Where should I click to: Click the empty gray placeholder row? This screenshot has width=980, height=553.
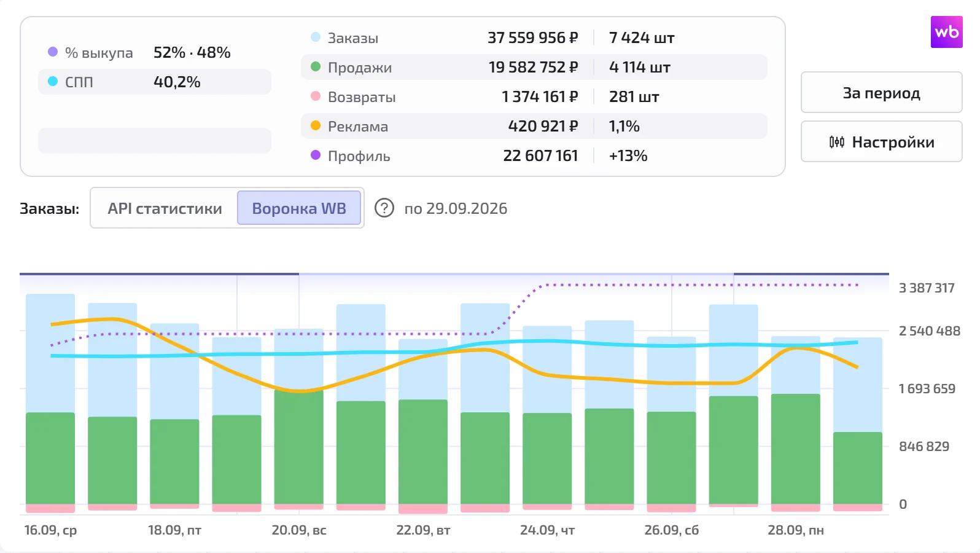[x=155, y=140]
